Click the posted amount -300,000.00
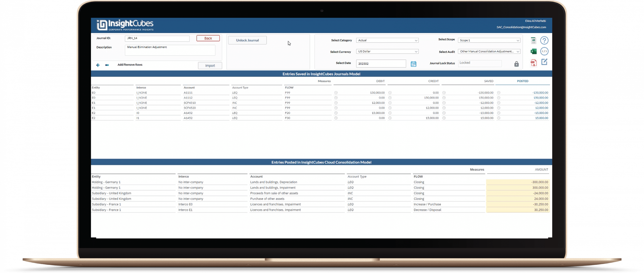Image resolution: width=644 pixels, height=273 pixels. point(540,182)
